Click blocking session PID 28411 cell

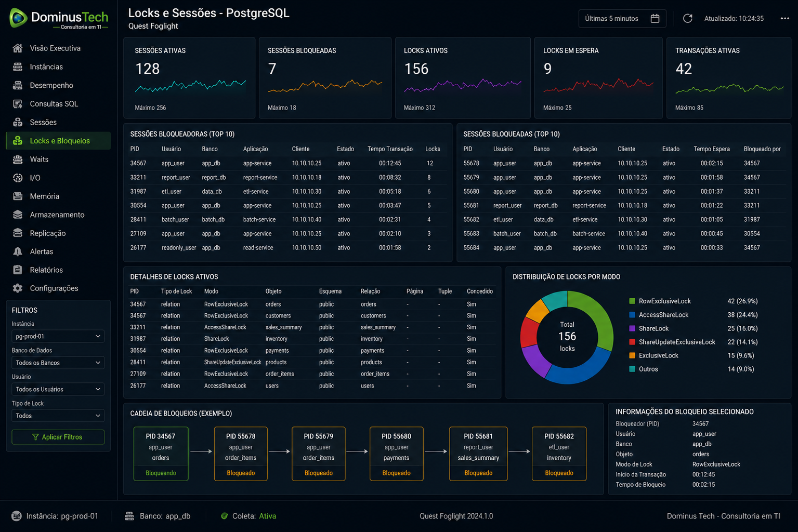138,220
